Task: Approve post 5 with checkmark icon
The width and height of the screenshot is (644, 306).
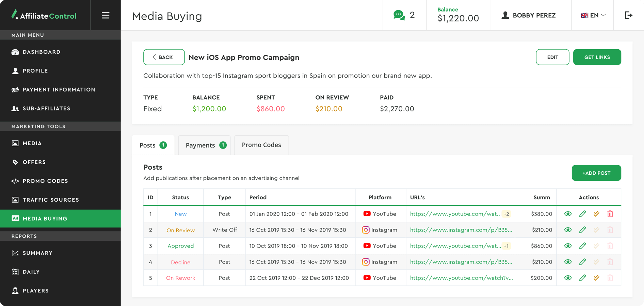Action: (x=596, y=278)
